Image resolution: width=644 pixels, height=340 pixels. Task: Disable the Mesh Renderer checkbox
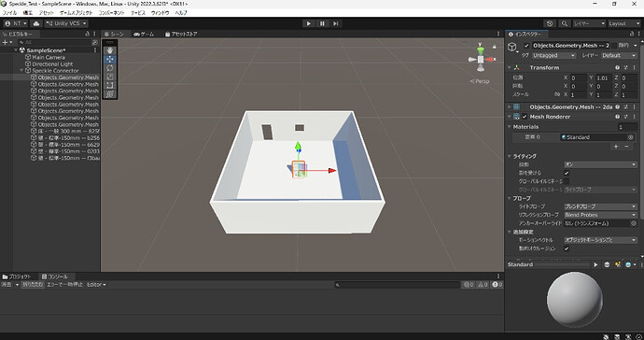click(x=525, y=117)
